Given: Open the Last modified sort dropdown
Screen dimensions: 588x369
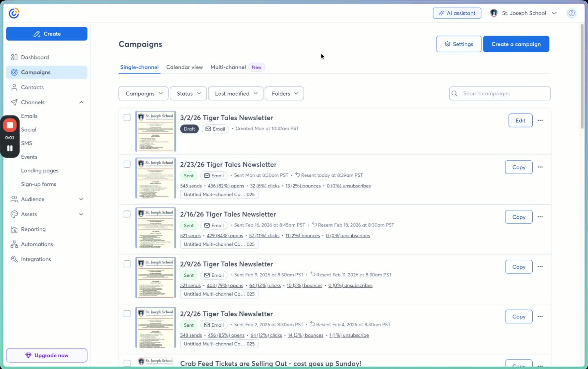Looking at the screenshot, I should point(236,93).
